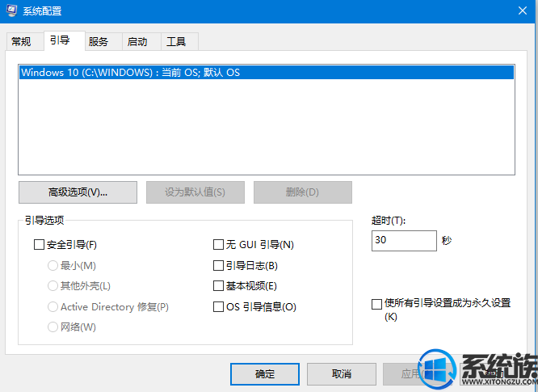
Task: Click the 设为默认值(S) button
Action: 195,192
